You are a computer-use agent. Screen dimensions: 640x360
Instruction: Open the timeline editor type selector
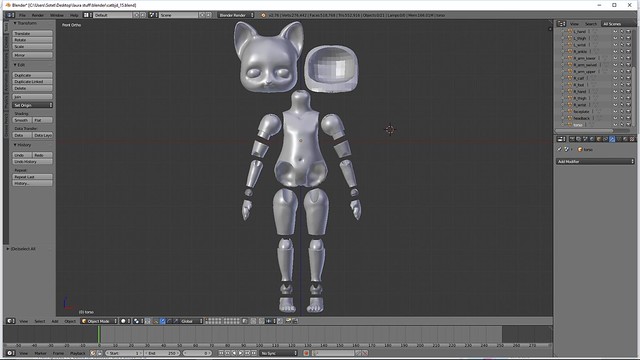[11, 353]
